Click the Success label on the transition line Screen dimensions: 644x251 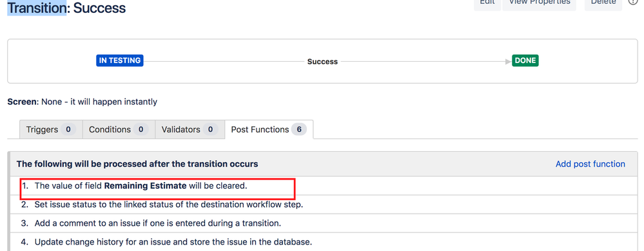pos(322,62)
